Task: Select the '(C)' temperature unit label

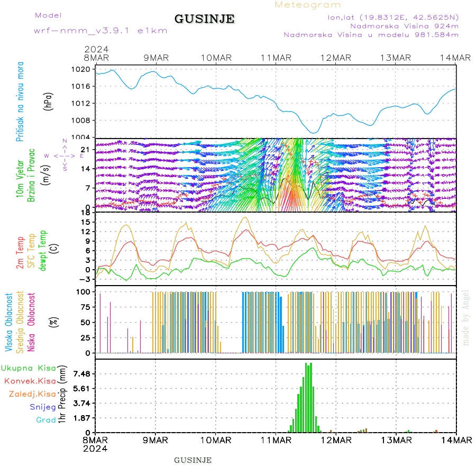Action: (54, 249)
